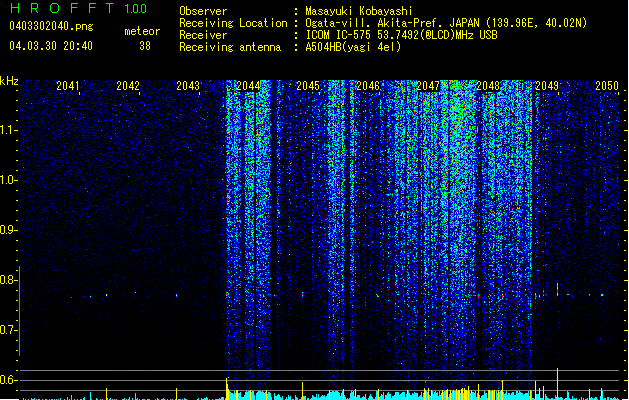Click the 'Observer' field label
This screenshot has width=629, height=400.
pos(203,11)
